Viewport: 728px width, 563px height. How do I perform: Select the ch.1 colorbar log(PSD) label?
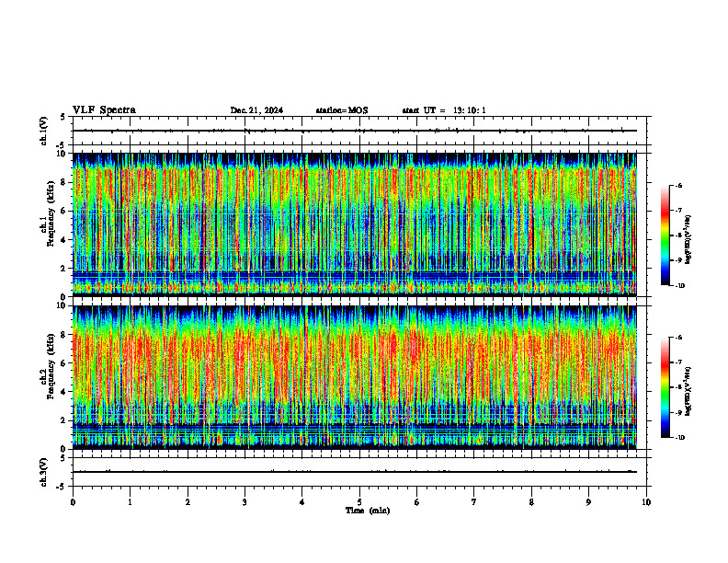[688, 240]
